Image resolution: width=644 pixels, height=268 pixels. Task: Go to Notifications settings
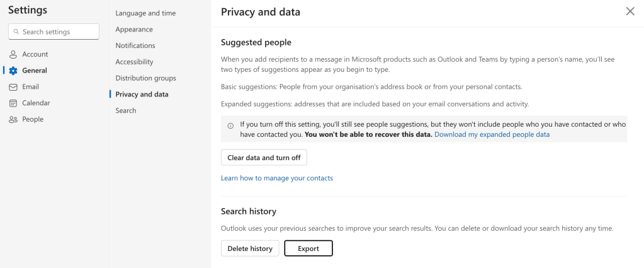(135, 45)
